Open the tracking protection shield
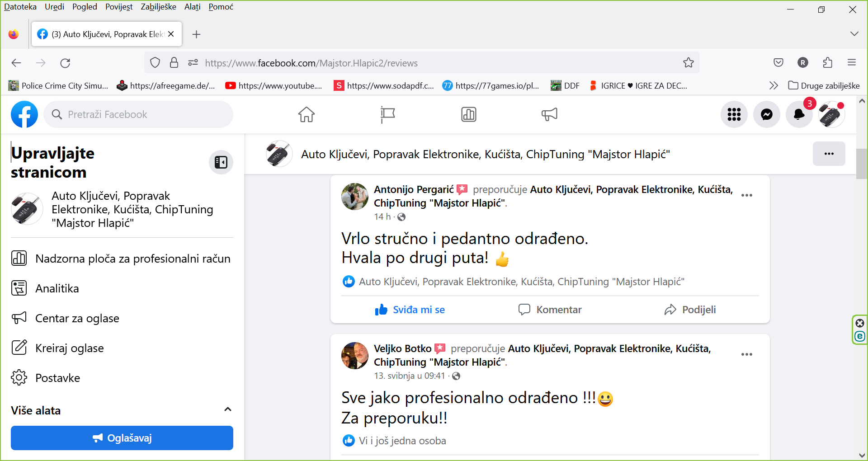Screen dimensions: 868x461 (155, 63)
